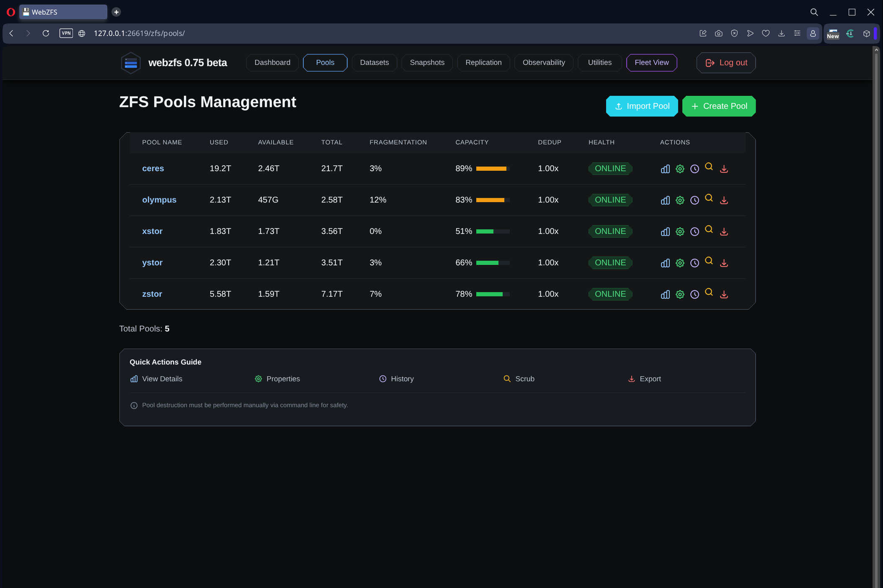Screen dimensions: 883x588
Task: Go to the Dashboard tab
Action: click(x=272, y=62)
